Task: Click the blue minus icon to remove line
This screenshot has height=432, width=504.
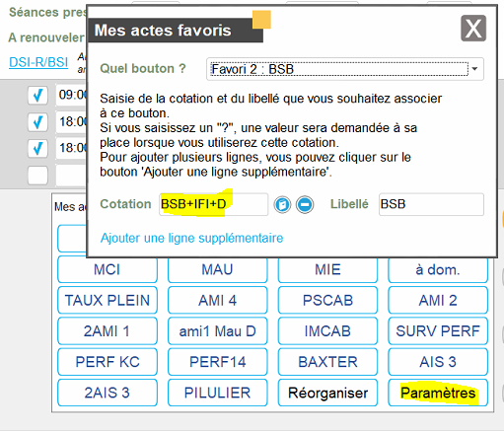Action: click(305, 205)
